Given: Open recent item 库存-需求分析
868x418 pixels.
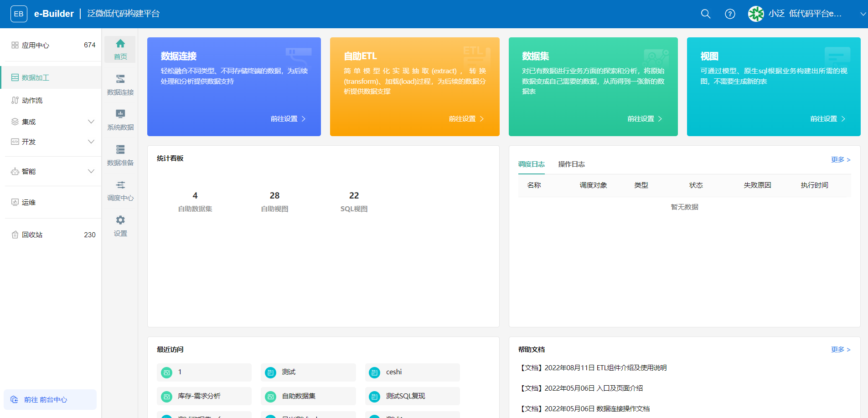Looking at the screenshot, I should pos(204,396).
